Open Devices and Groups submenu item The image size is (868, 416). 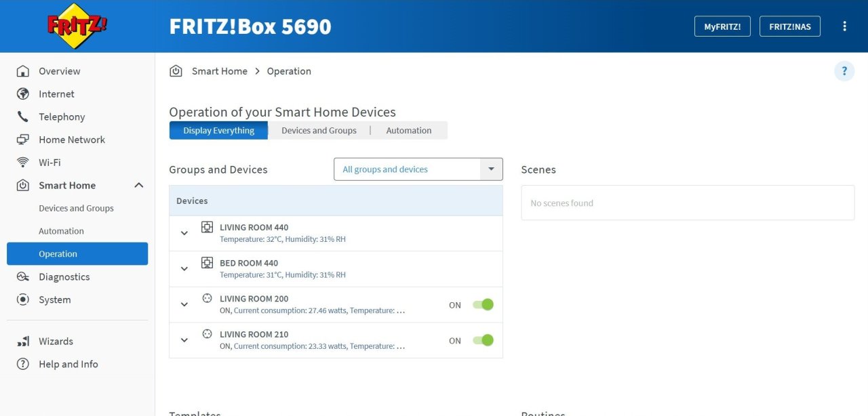tap(76, 208)
